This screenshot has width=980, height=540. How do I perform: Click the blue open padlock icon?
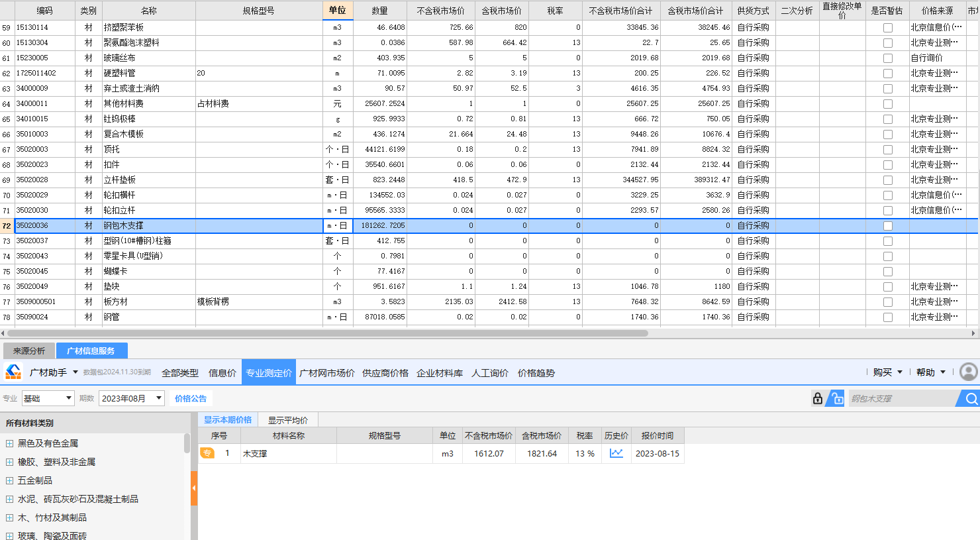click(x=838, y=398)
